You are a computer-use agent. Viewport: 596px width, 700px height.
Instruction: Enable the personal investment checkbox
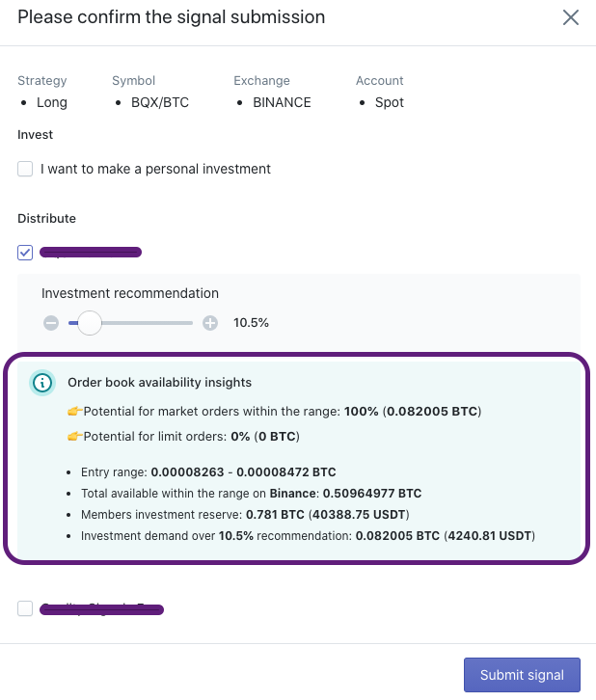(x=25, y=169)
